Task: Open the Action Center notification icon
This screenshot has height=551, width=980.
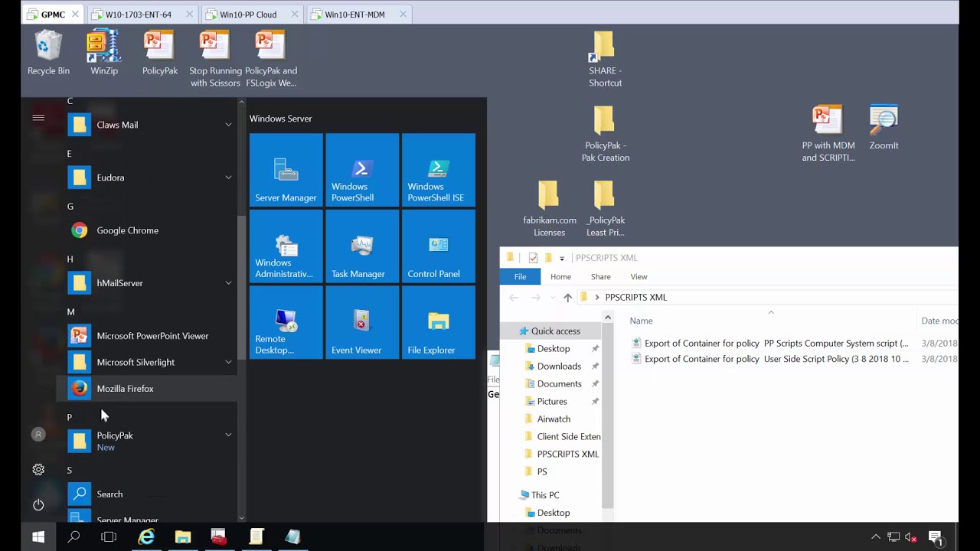Action: pos(935,537)
